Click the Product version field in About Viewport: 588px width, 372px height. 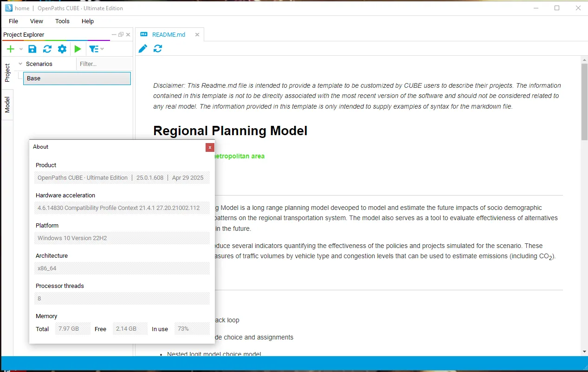coord(123,178)
